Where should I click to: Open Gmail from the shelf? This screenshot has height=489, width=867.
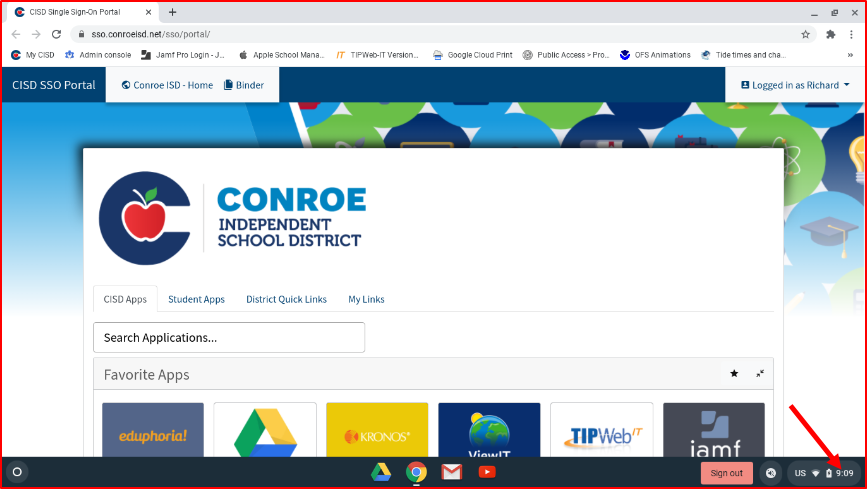[x=452, y=472]
